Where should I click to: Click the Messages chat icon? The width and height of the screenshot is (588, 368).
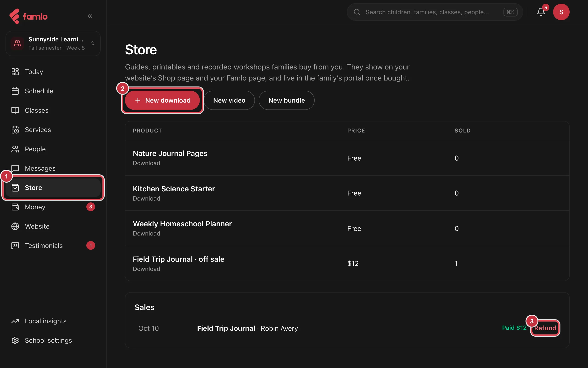click(x=15, y=168)
